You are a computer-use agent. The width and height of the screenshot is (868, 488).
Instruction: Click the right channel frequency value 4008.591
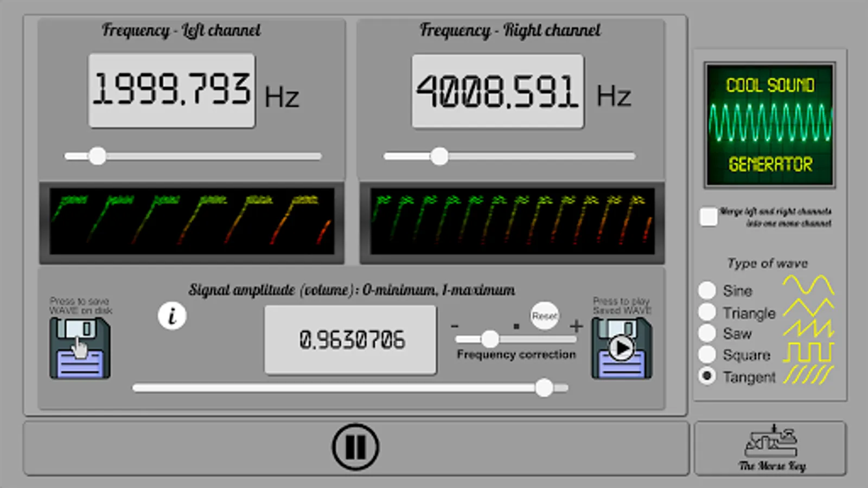coord(497,91)
